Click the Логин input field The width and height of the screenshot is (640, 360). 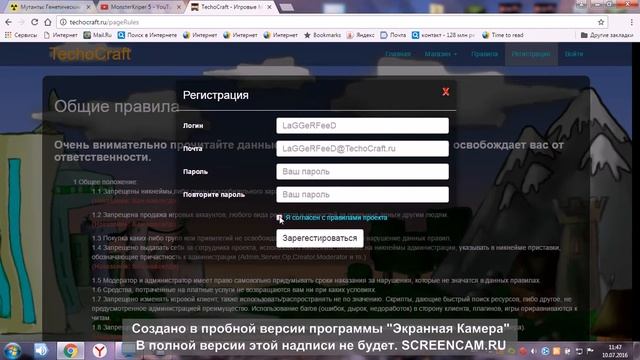tap(362, 126)
